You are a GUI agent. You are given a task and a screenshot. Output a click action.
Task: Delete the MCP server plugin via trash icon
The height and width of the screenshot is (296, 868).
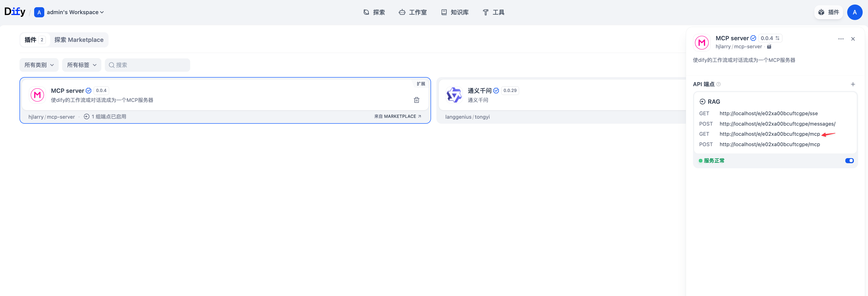416,100
